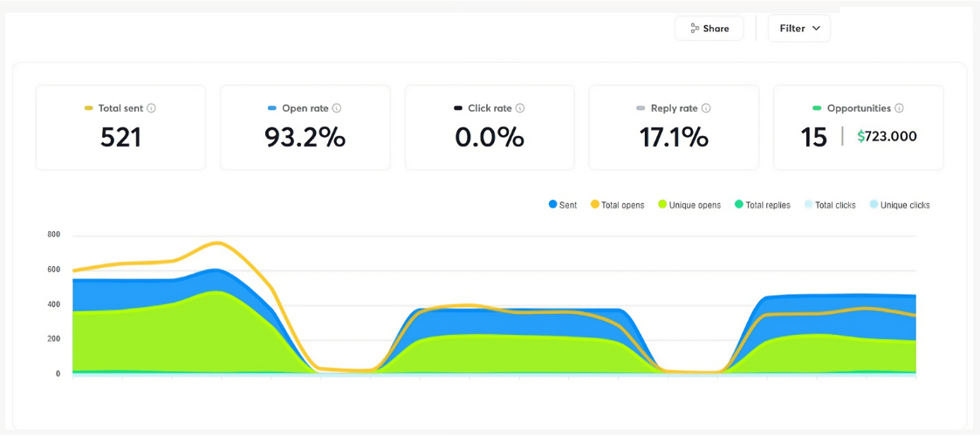Toggle the Sent series in legend
This screenshot has height=436, width=980.
[x=563, y=205]
